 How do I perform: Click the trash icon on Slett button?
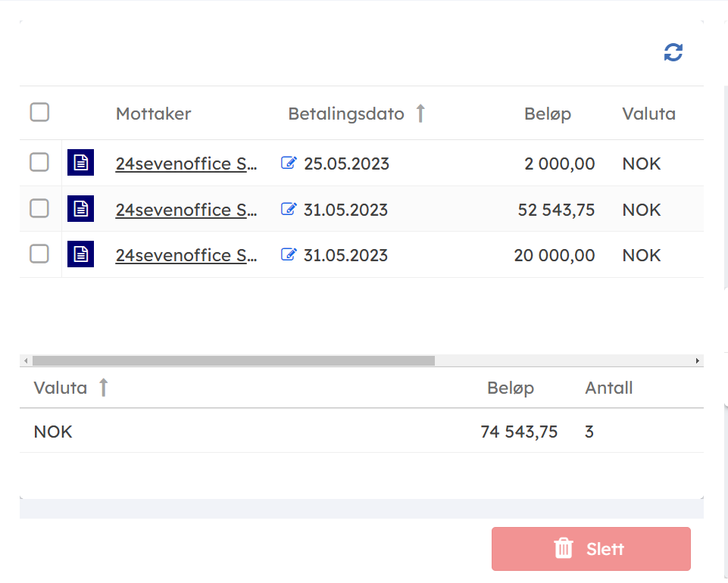tap(563, 549)
